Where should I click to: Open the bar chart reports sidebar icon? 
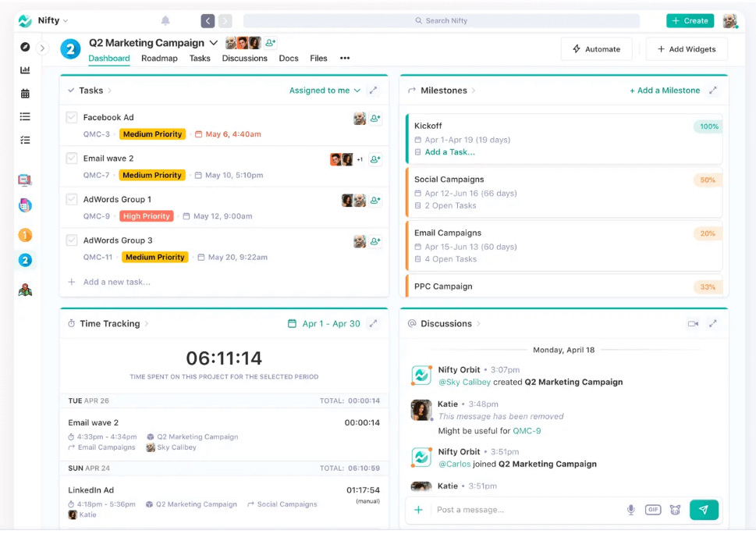[x=25, y=70]
